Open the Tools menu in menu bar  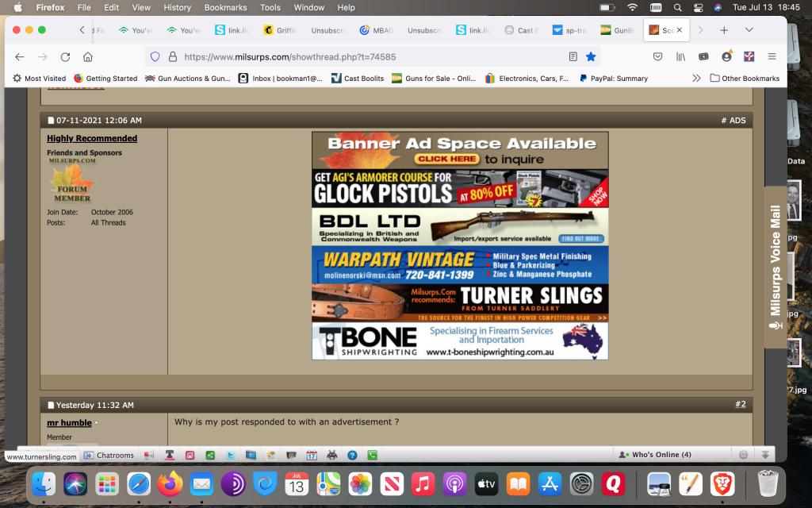coord(270,8)
